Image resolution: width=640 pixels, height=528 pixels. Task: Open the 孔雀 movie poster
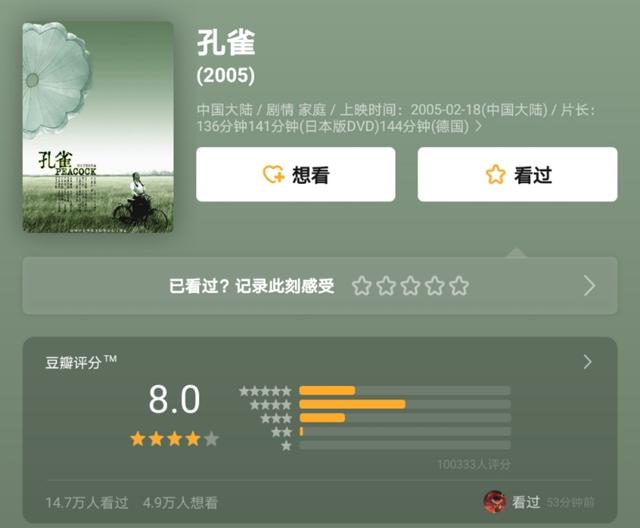tap(98, 127)
